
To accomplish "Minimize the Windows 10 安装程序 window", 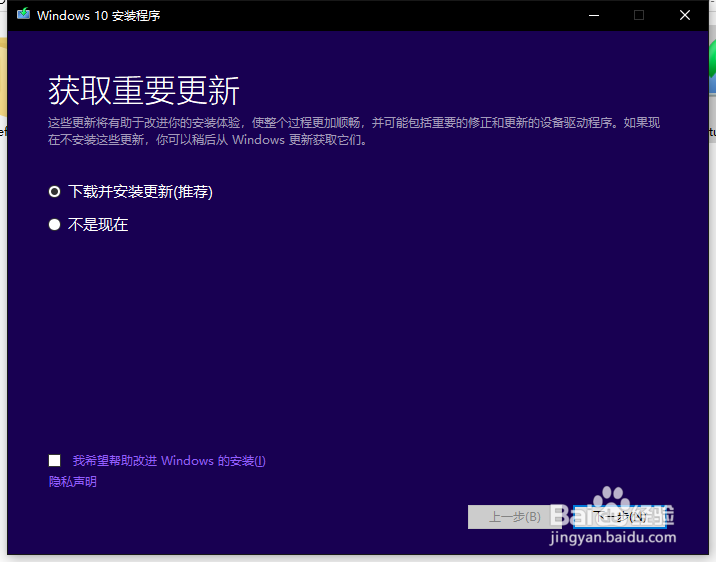I will [594, 15].
